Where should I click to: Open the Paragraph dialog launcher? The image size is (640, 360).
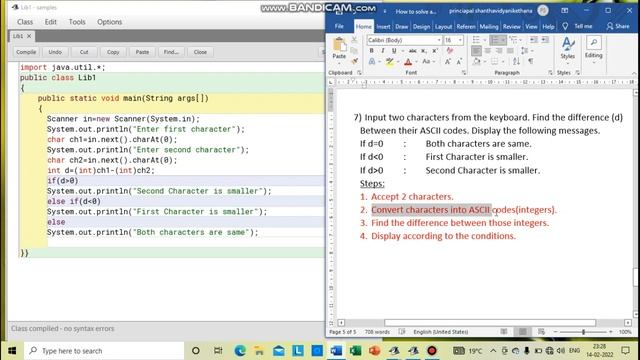click(x=550, y=73)
